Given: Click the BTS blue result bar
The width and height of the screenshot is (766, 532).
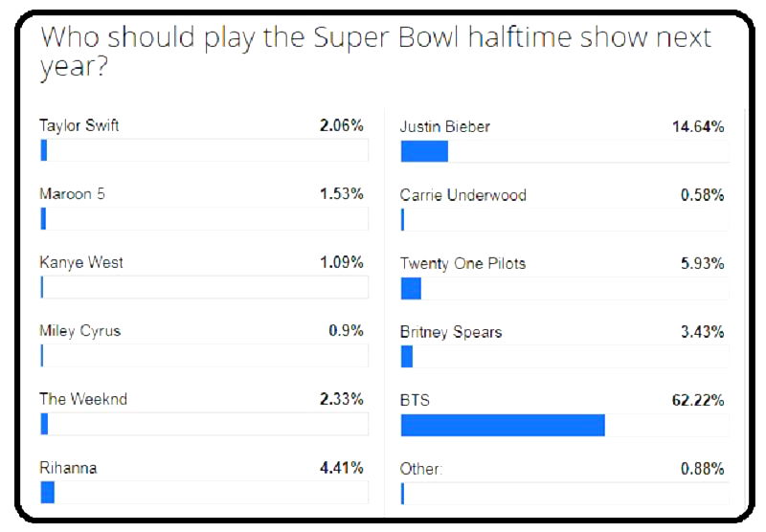Looking at the screenshot, I should coord(503,425).
